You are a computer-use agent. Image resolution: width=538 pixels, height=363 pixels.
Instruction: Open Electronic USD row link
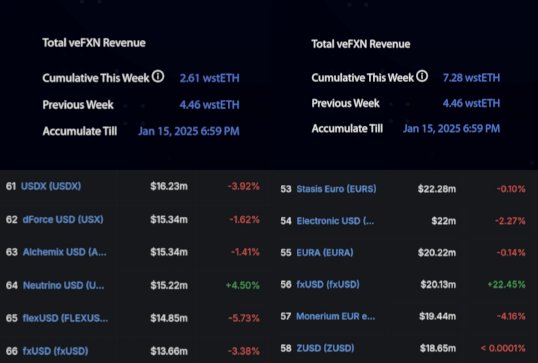[335, 221]
